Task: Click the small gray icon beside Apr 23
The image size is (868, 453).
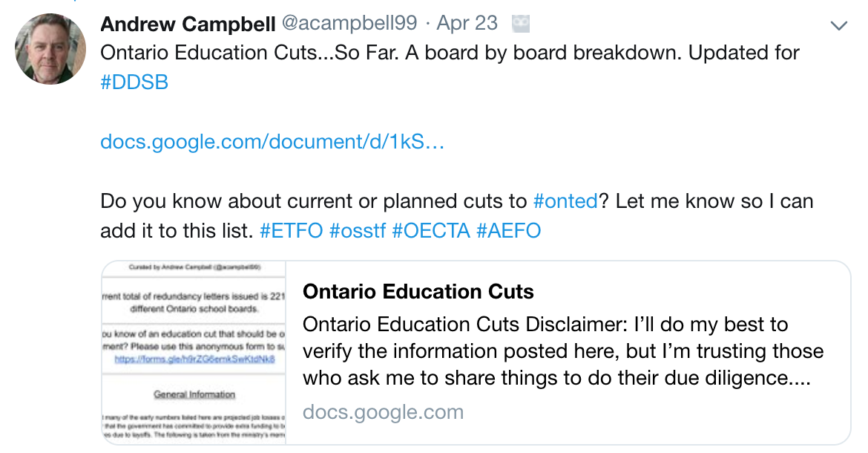Action: 522,24
